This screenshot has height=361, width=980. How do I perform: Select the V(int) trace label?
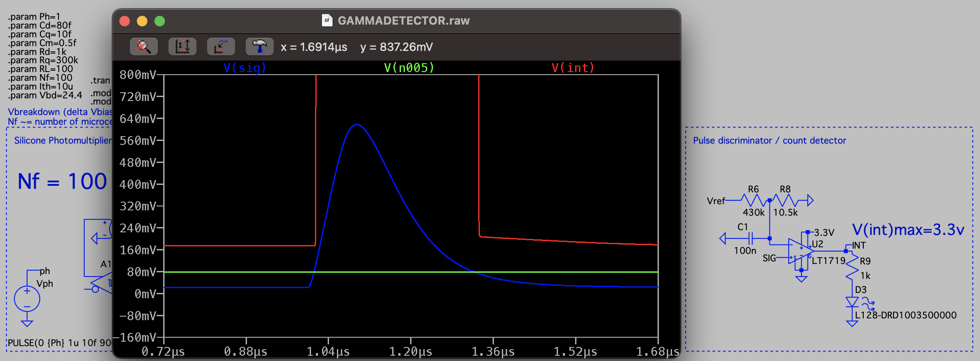(573, 68)
